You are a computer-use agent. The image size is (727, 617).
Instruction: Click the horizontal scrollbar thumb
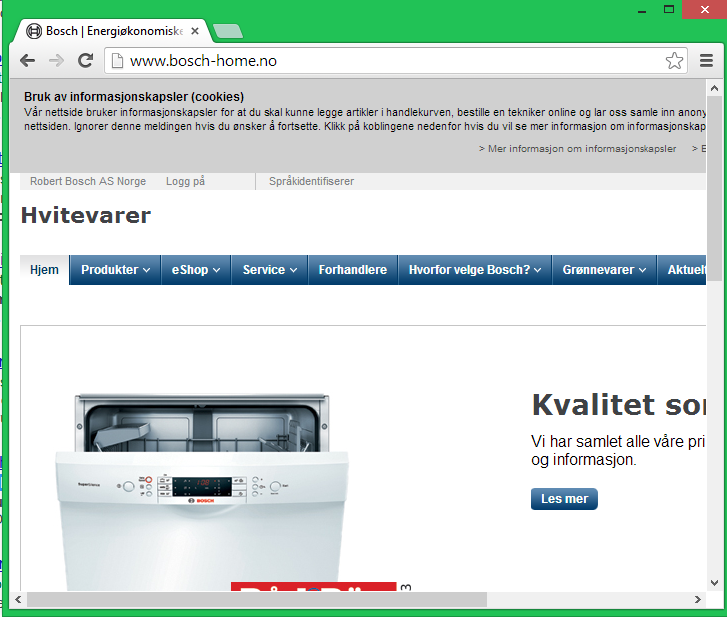[x=257, y=599]
